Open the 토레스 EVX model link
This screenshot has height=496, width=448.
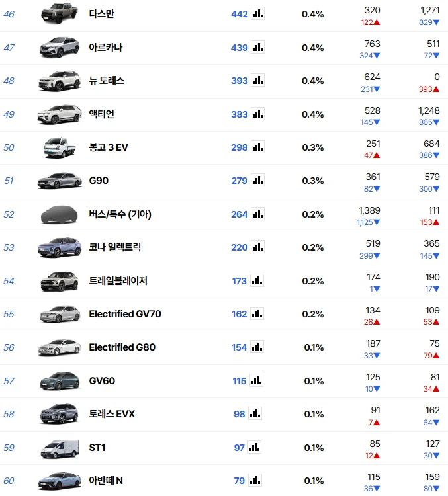[x=112, y=414]
